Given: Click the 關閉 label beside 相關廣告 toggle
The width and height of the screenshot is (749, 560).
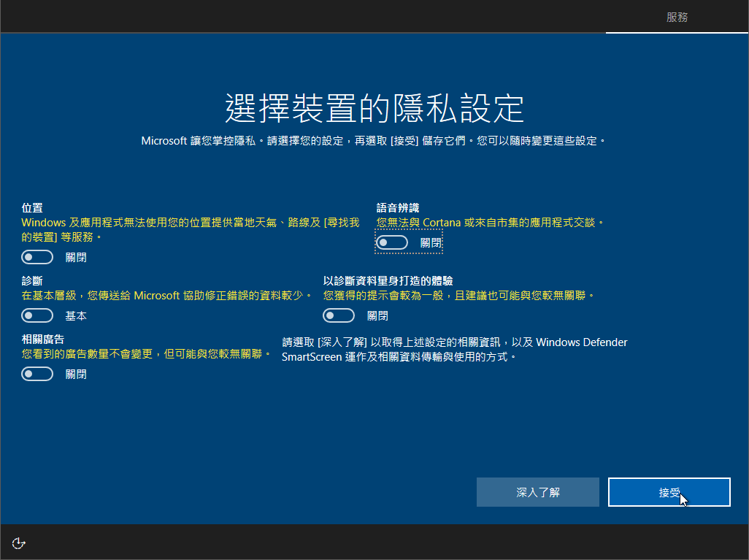Looking at the screenshot, I should tap(76, 375).
